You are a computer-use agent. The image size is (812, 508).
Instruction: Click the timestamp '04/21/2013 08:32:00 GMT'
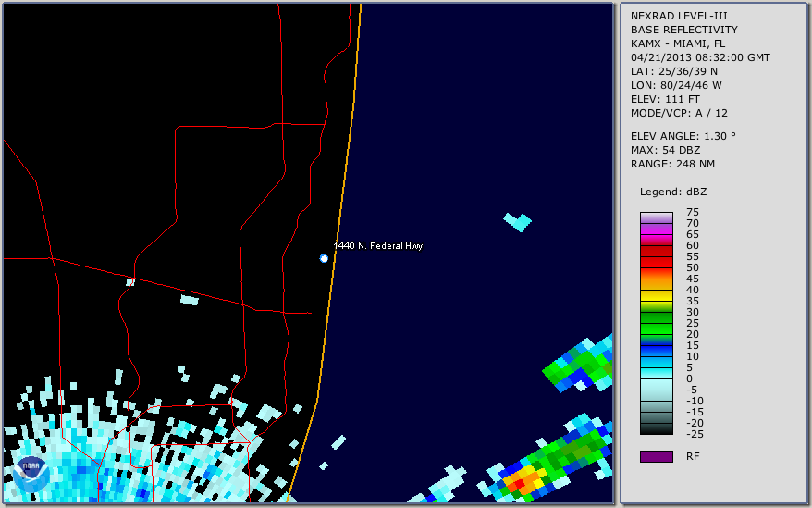(x=700, y=57)
